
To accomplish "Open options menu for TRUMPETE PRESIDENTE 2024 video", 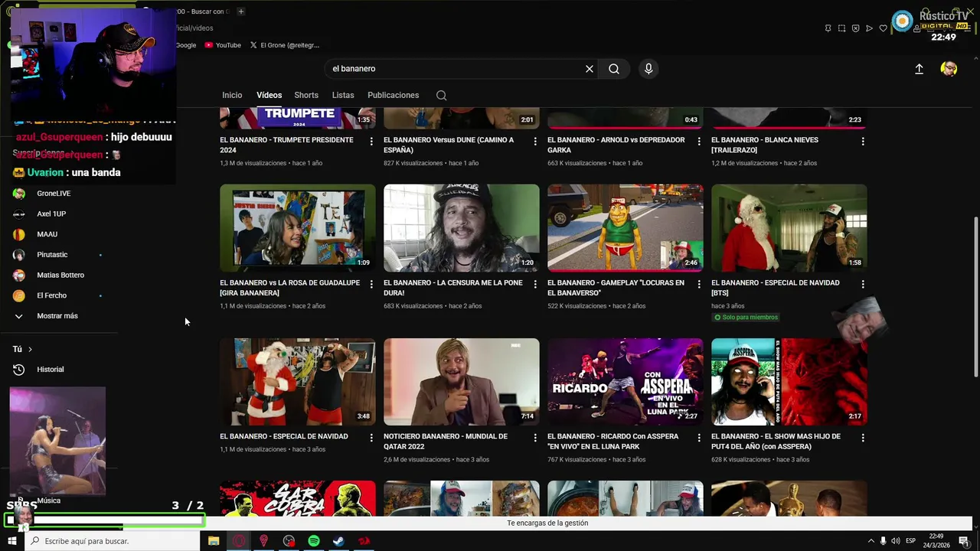I will [371, 142].
